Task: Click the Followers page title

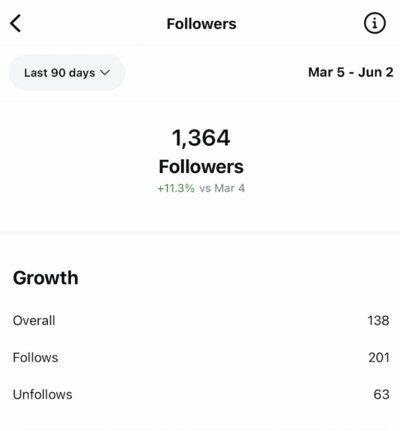Action: tap(201, 24)
